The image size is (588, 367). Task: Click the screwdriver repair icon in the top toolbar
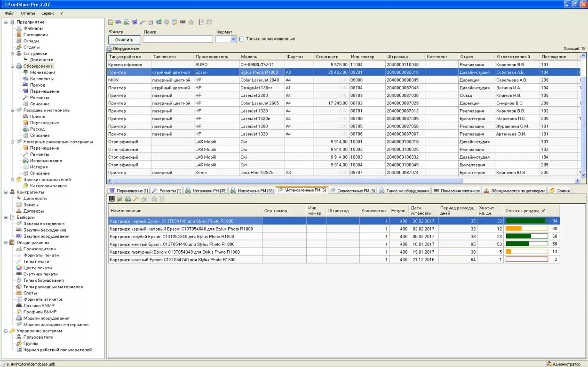click(142, 22)
